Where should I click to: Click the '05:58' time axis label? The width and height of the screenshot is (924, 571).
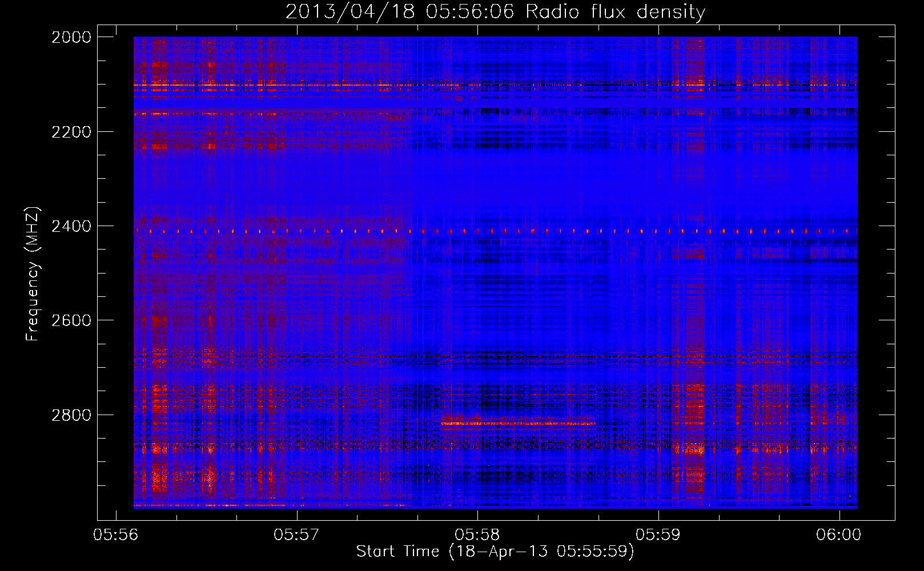point(477,534)
